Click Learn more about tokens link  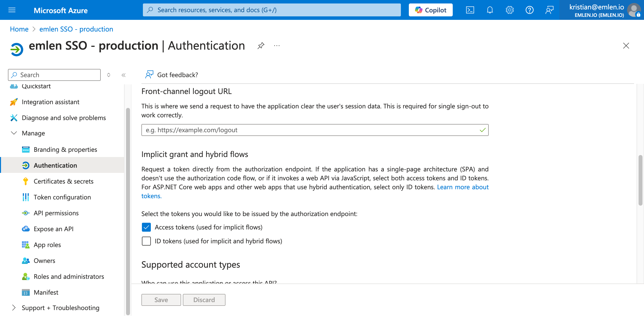point(462,187)
